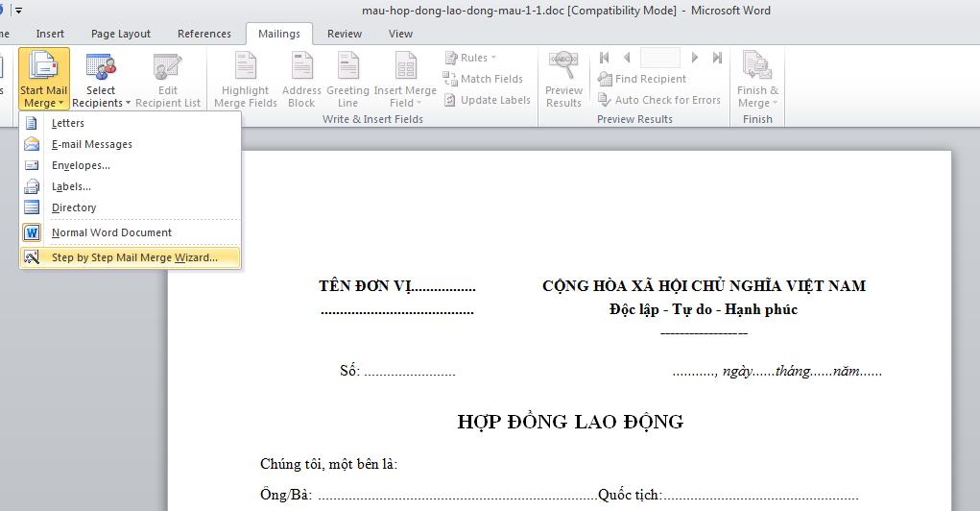Choose Letters from the menu
The image size is (980, 511).
click(x=130, y=123)
